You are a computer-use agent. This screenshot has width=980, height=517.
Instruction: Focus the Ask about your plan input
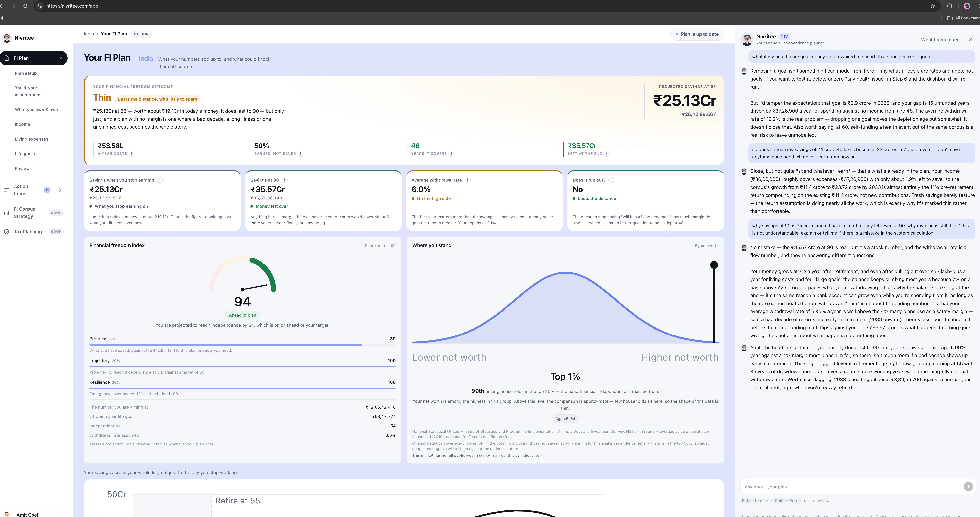[x=851, y=487]
